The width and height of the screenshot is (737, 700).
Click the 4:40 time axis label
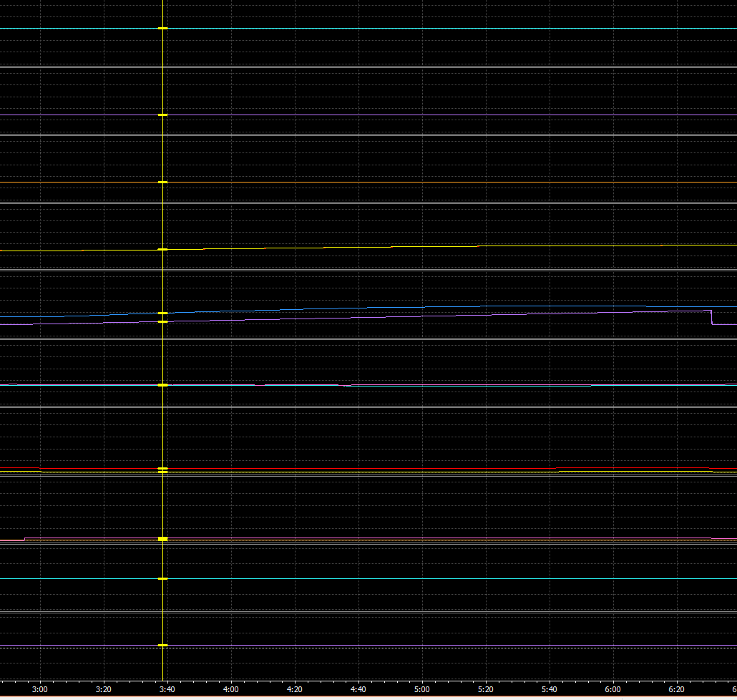tap(358, 689)
